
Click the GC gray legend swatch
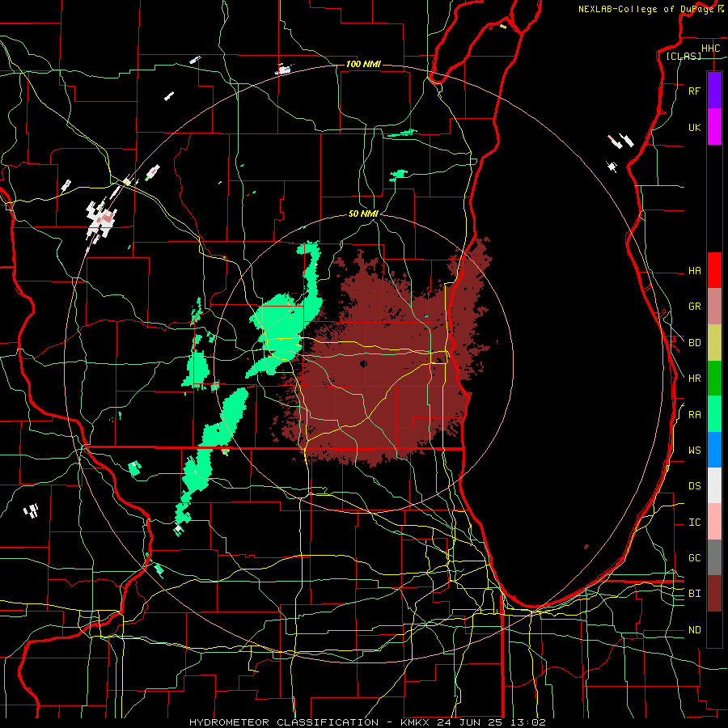pos(714,557)
